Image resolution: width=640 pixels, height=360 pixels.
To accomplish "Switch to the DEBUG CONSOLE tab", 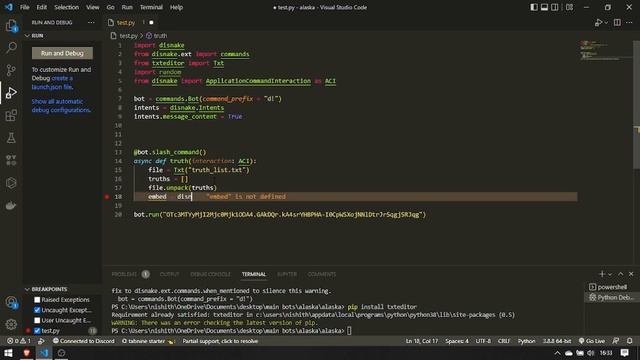I will pos(210,274).
